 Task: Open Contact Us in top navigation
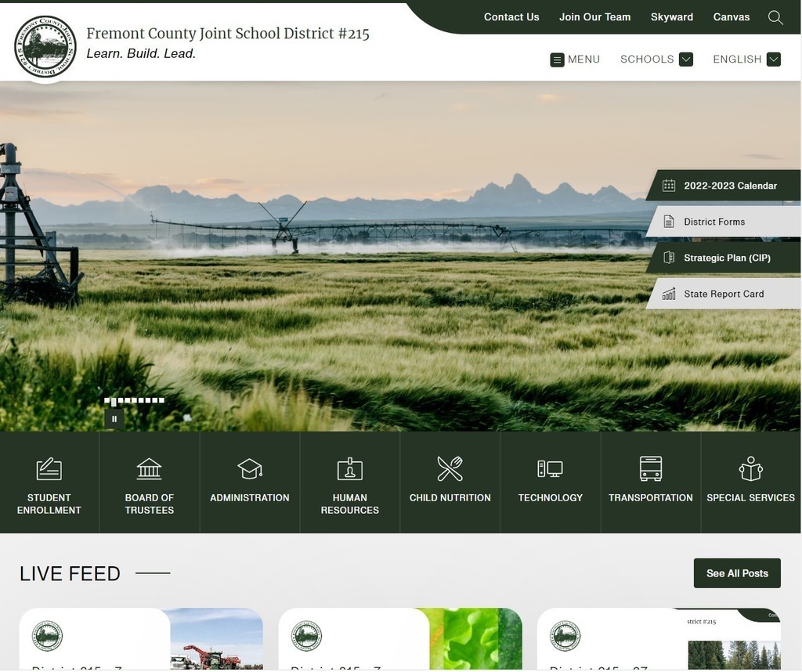(x=511, y=17)
